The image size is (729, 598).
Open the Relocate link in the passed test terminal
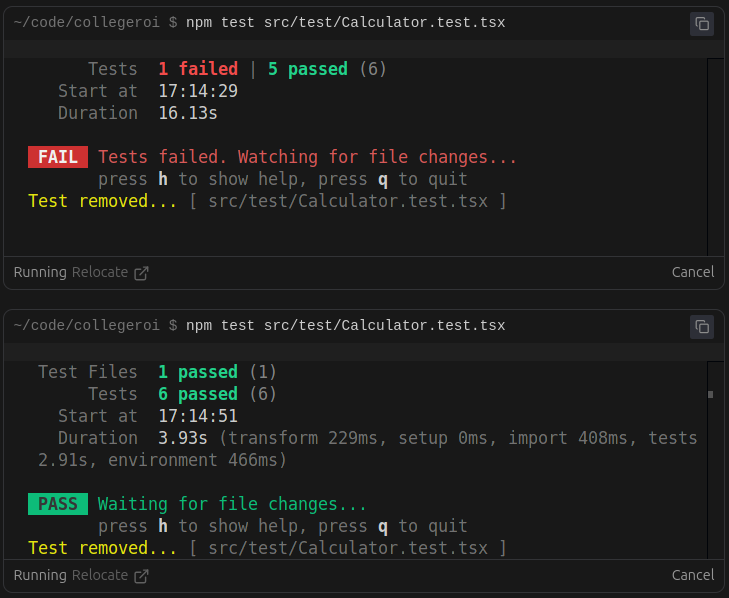click(x=100, y=575)
